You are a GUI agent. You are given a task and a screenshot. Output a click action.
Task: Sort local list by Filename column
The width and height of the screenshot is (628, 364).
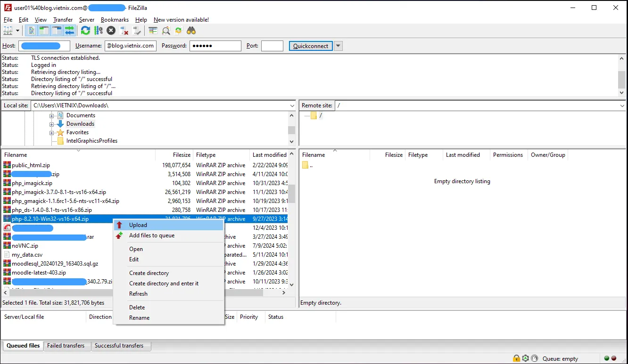(x=78, y=155)
